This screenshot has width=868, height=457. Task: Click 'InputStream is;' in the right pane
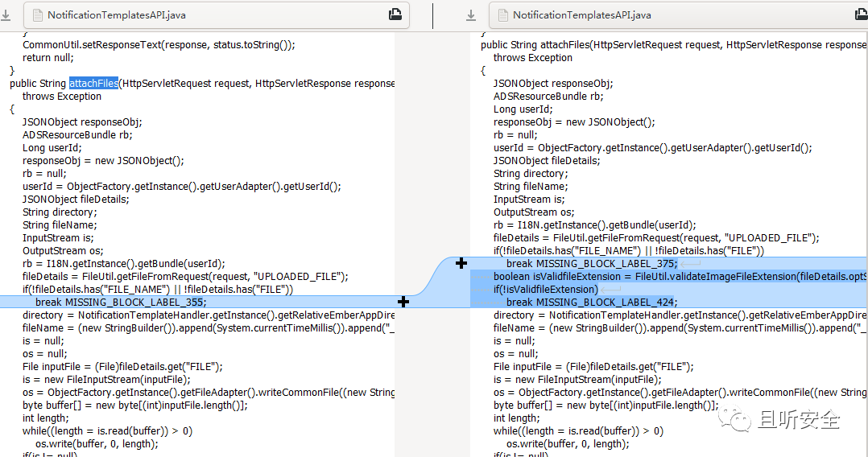(x=529, y=200)
